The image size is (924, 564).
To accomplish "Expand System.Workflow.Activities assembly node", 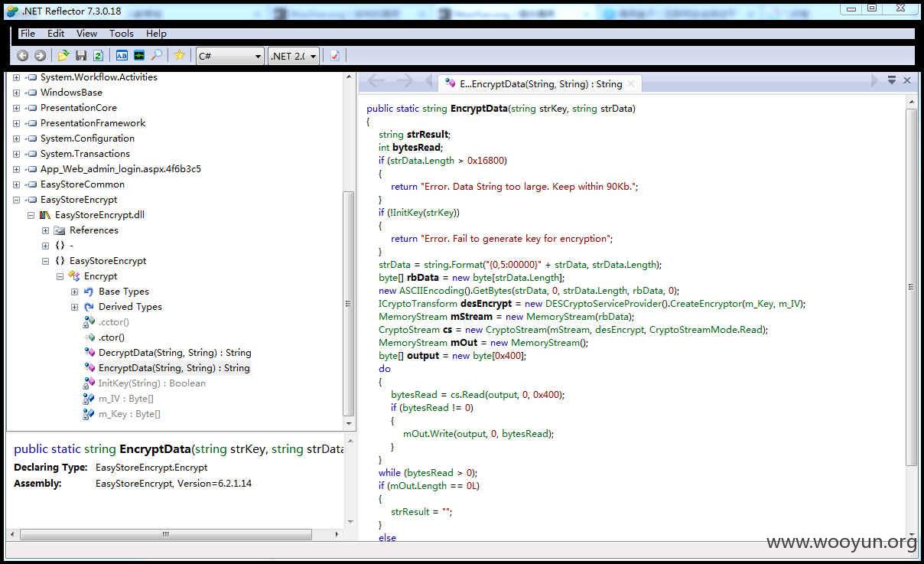I will pos(16,77).
